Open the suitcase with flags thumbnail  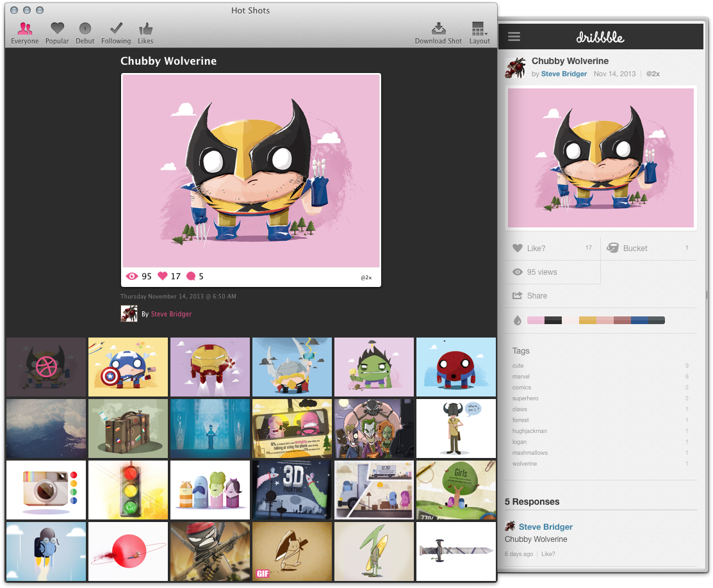coord(127,429)
